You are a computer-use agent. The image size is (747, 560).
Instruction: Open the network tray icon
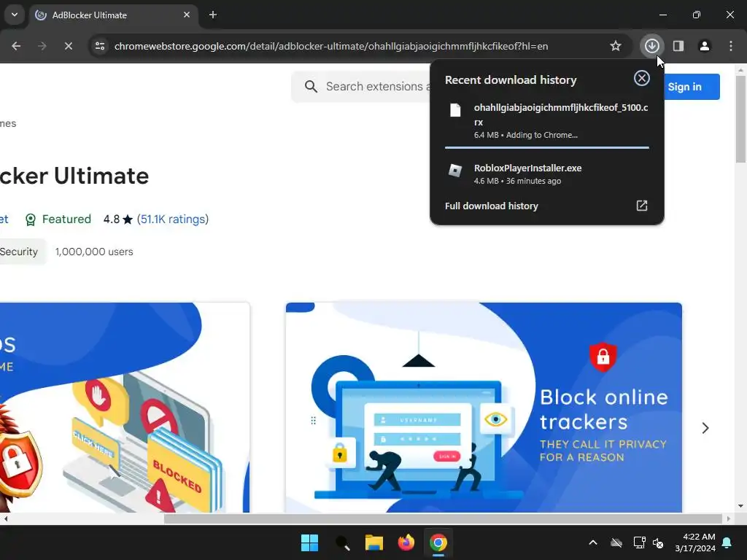(x=639, y=542)
